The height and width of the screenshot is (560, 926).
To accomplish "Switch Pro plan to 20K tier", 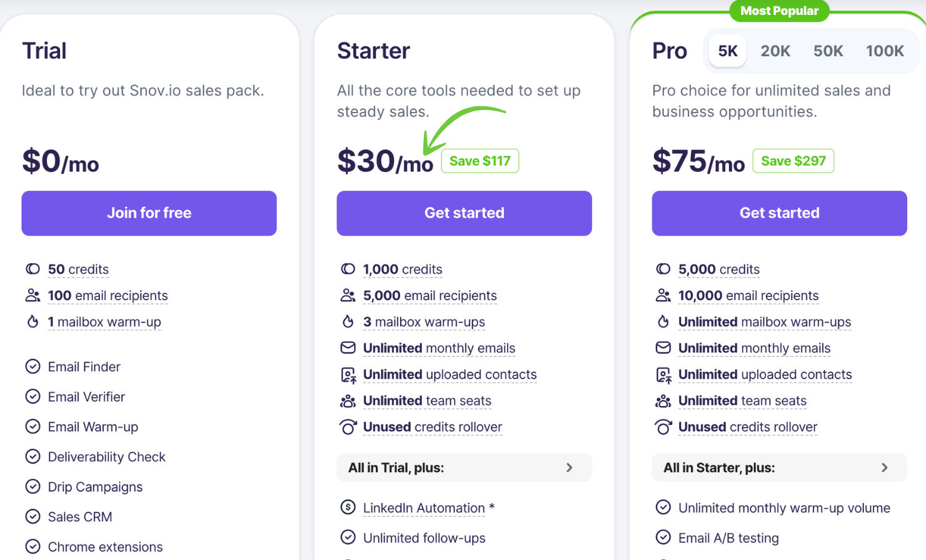I will (x=775, y=51).
